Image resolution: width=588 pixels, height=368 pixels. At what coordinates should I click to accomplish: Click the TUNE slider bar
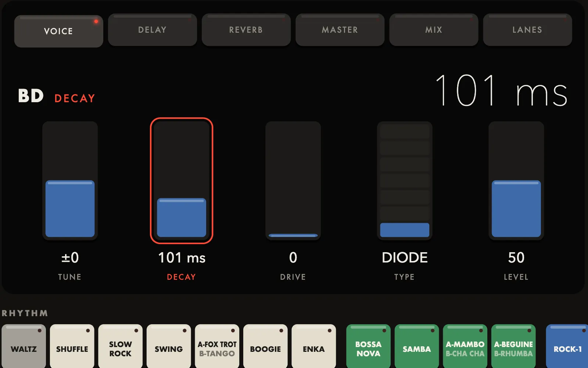pyautogui.click(x=70, y=181)
